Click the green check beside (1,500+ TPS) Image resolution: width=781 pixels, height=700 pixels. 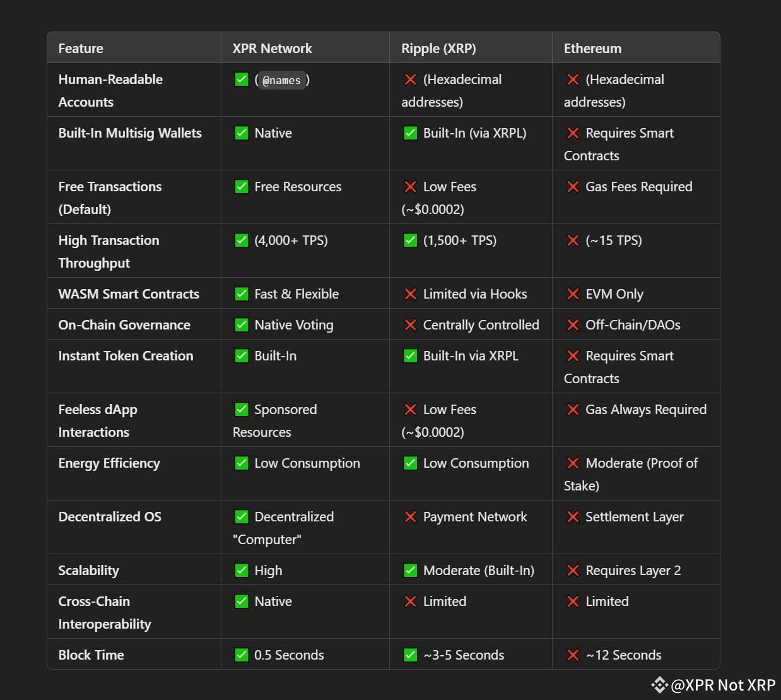[x=410, y=240]
